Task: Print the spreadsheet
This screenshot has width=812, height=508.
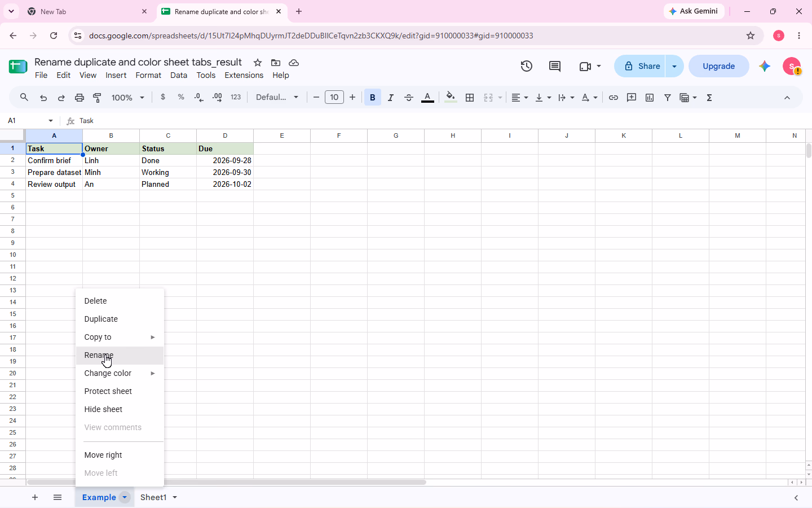Action: [80, 98]
